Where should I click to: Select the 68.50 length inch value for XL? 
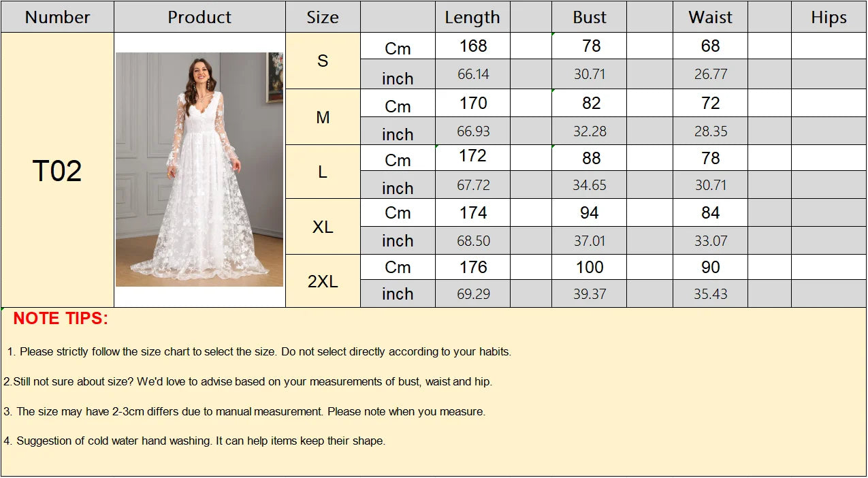[473, 241]
